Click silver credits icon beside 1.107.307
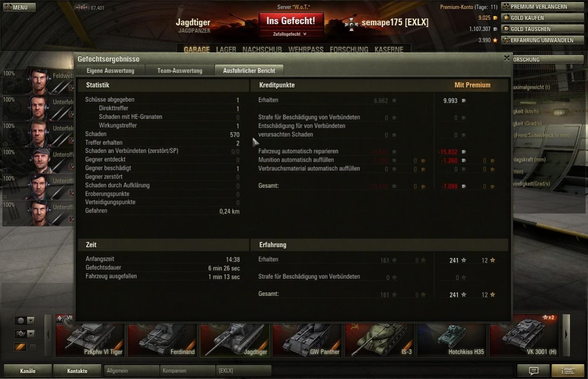 tap(495, 29)
